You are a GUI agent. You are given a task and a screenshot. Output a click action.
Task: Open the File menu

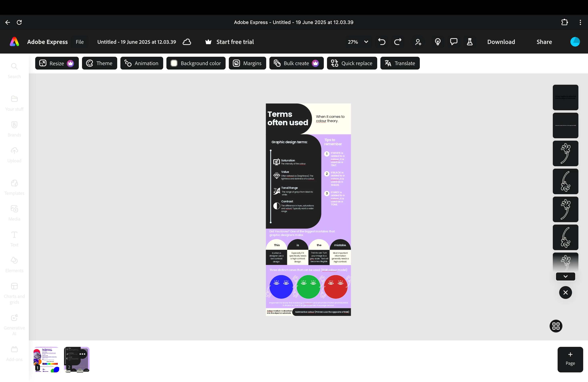coord(80,42)
